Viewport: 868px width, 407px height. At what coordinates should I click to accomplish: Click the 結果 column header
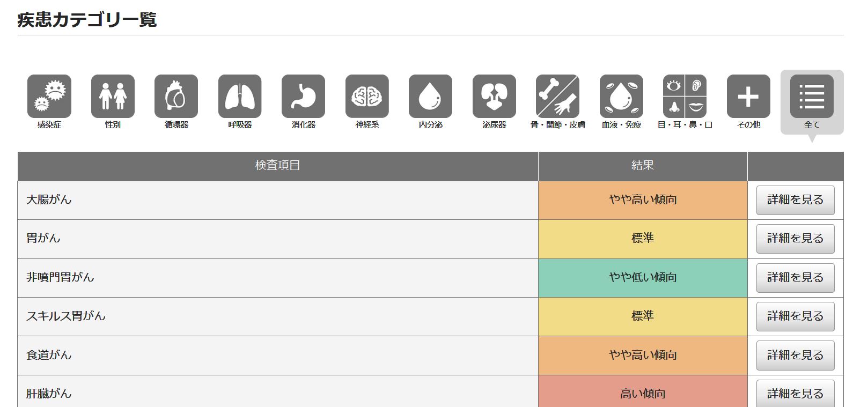643,166
